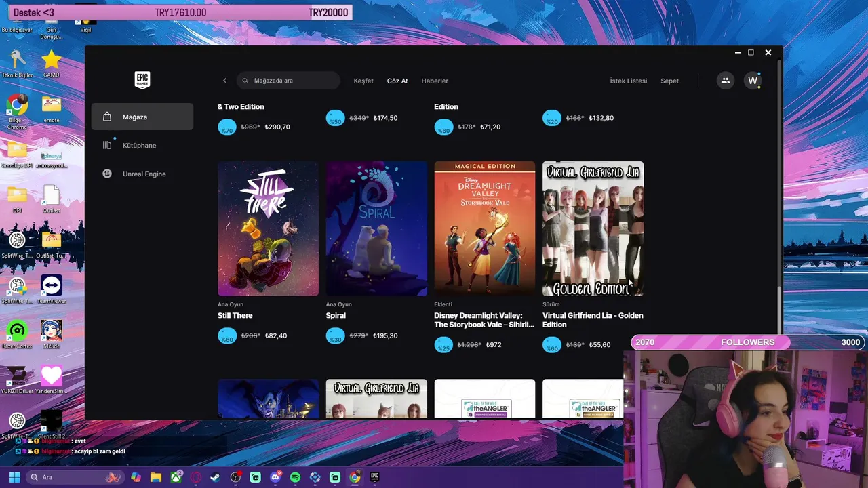The height and width of the screenshot is (488, 868).
Task: Click the Epic Games logo in the sidebar
Action: tap(142, 80)
